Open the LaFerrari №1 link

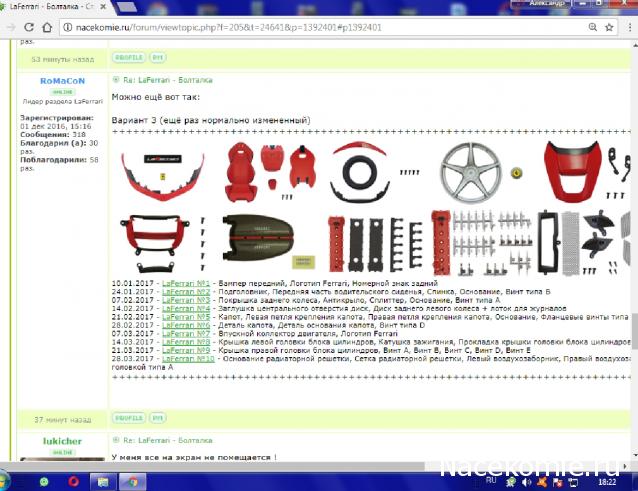click(x=185, y=284)
